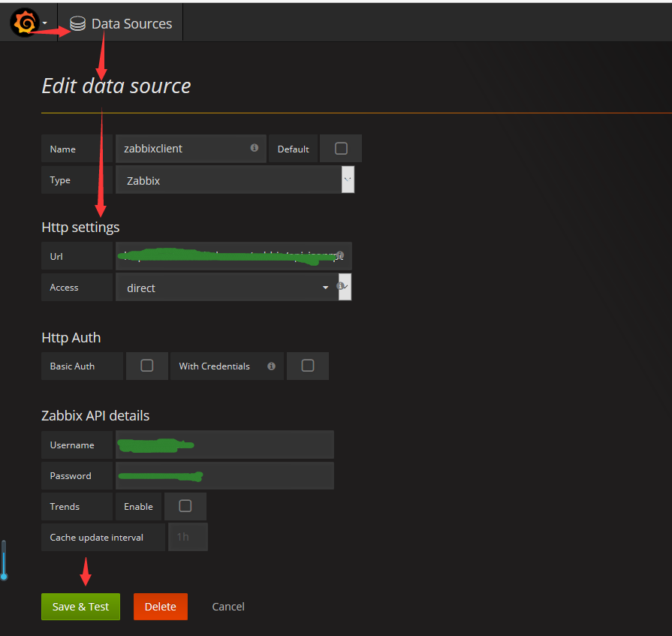Click the blue slider handle at left edge
Viewport: 672px width, 636px height.
coord(4,577)
